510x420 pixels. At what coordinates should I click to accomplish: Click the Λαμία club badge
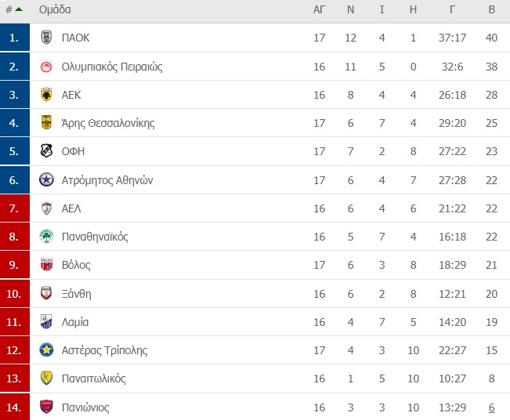point(46,321)
